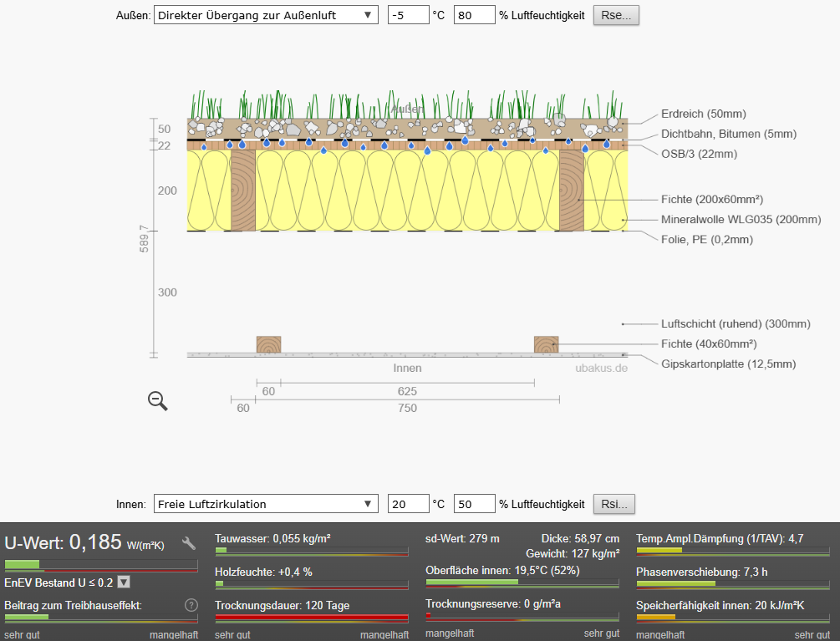This screenshot has width=840, height=641.
Task: Click the outside temperature field showing -5
Action: pos(408,15)
